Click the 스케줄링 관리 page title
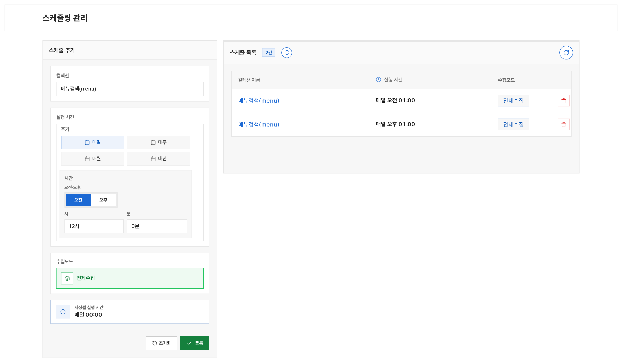This screenshot has height=364, width=622. pos(65,18)
